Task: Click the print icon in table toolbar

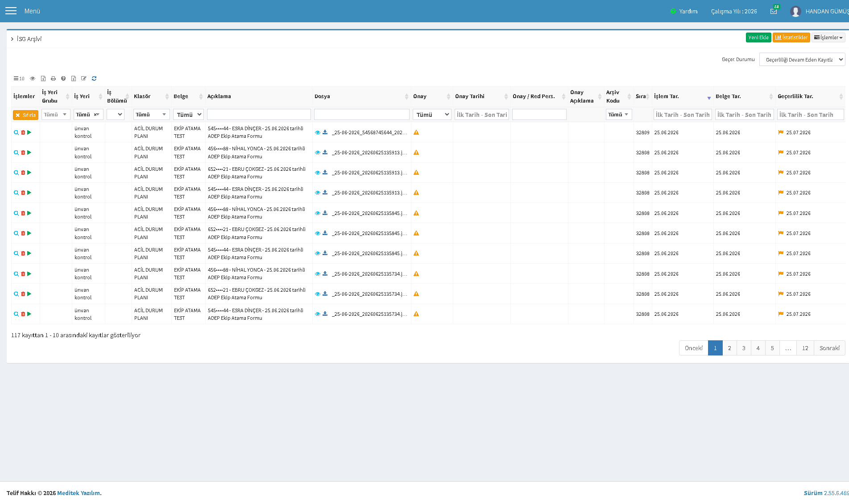Action: click(53, 78)
